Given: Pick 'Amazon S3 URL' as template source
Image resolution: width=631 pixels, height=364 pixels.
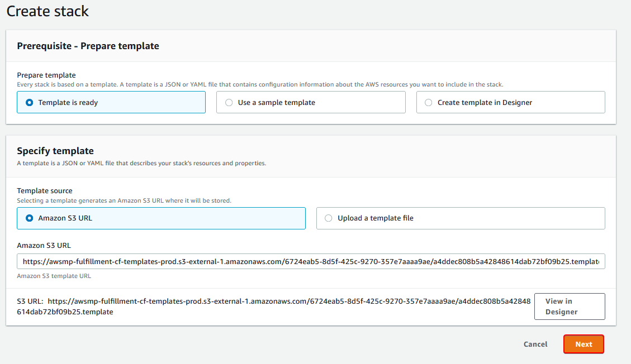Looking at the screenshot, I should pyautogui.click(x=30, y=218).
